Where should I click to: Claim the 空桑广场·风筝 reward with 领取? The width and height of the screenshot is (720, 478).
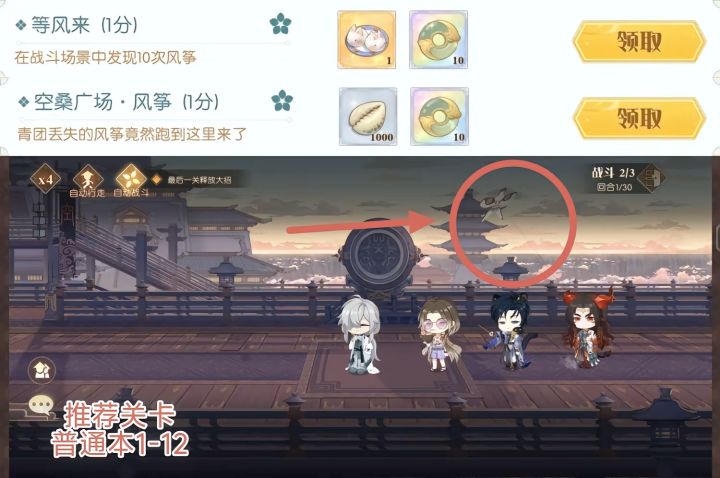[x=639, y=118]
